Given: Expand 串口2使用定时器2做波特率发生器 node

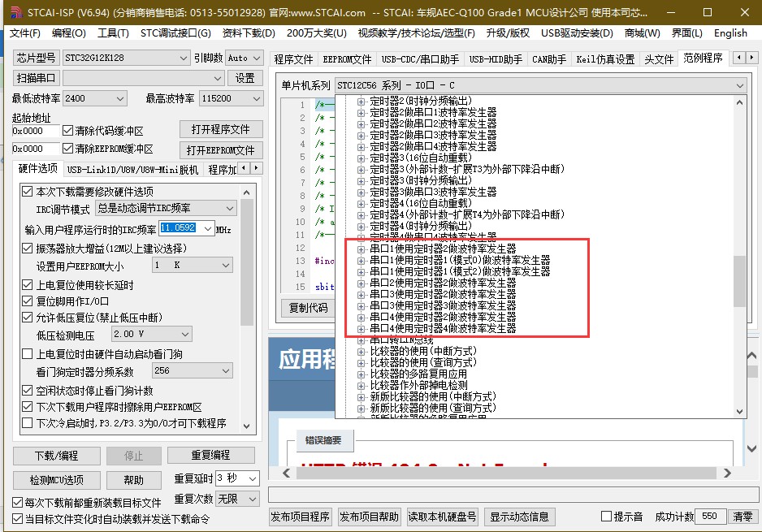Looking at the screenshot, I should tap(361, 283).
